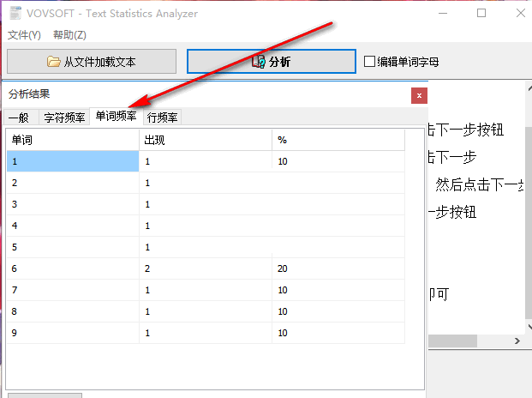This screenshot has width=532, height=398.
Task: Toggle the 编辑单词字母 checkbox
Action: click(369, 62)
